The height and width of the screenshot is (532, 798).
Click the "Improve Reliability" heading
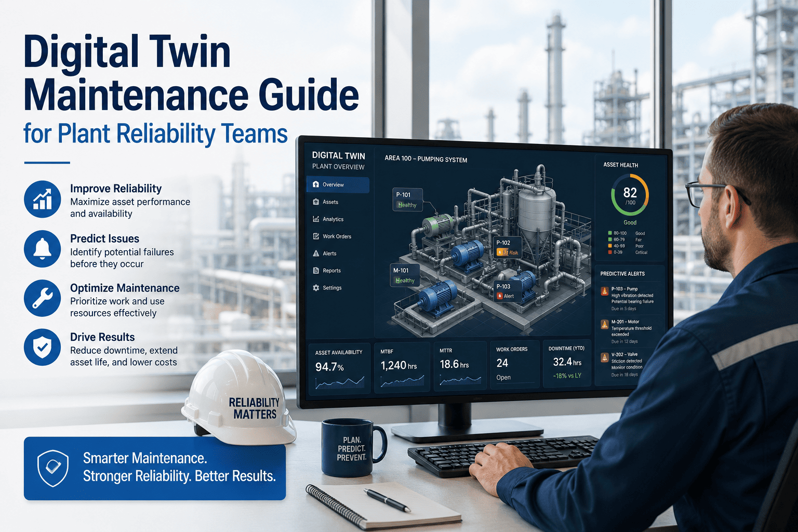pos(116,189)
